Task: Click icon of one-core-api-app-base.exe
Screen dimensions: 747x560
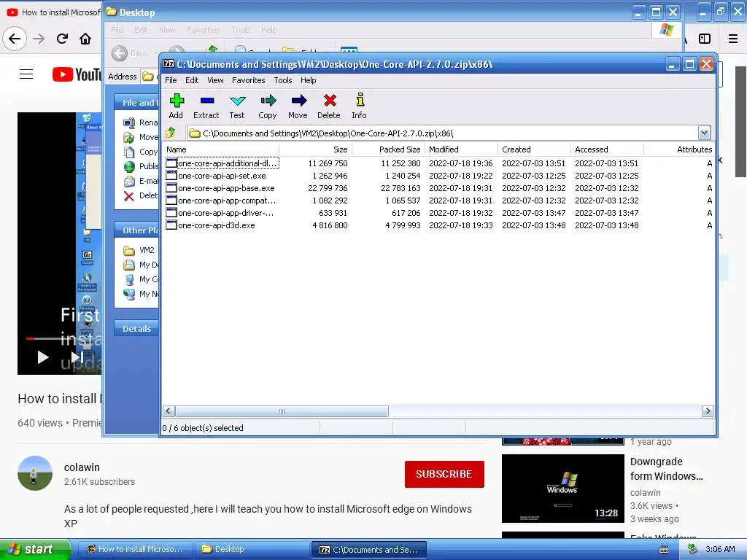Action: click(x=171, y=188)
